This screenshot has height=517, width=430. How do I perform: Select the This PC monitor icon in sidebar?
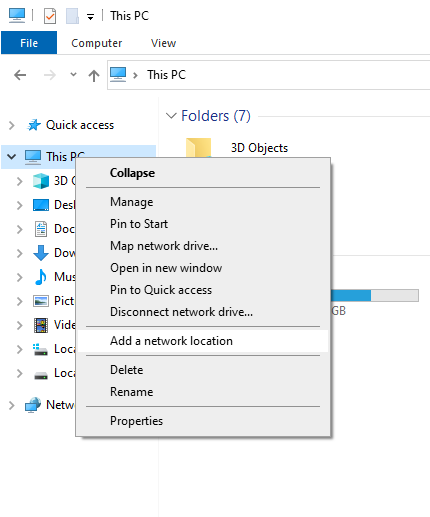pyautogui.click(x=33, y=157)
